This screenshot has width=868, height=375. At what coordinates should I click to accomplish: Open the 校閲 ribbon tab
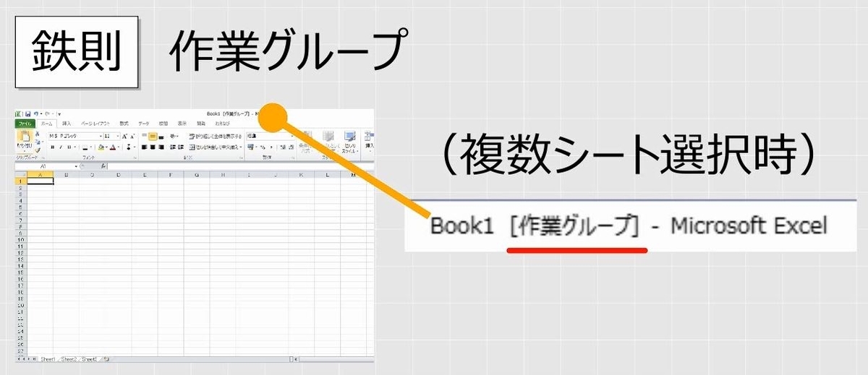[x=163, y=124]
